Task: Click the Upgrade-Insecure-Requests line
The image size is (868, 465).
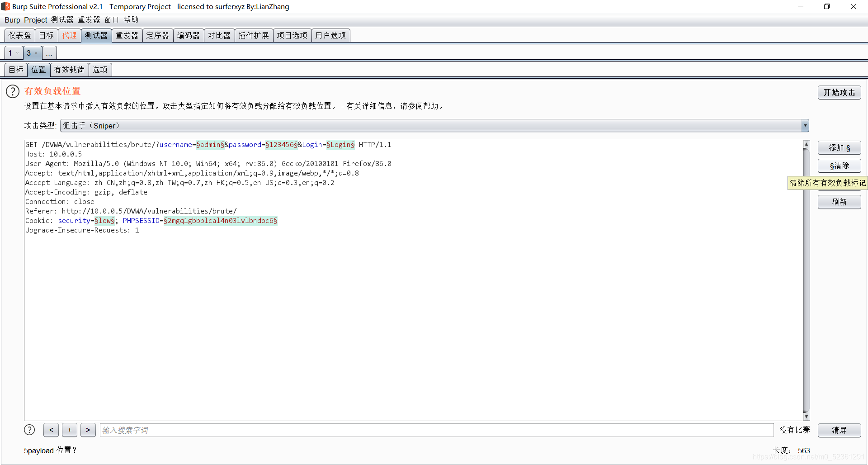Action: click(x=82, y=230)
